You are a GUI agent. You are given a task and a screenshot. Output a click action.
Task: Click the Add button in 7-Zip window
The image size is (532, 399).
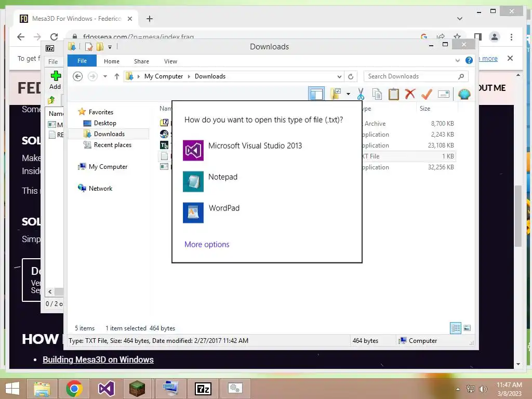(55, 80)
